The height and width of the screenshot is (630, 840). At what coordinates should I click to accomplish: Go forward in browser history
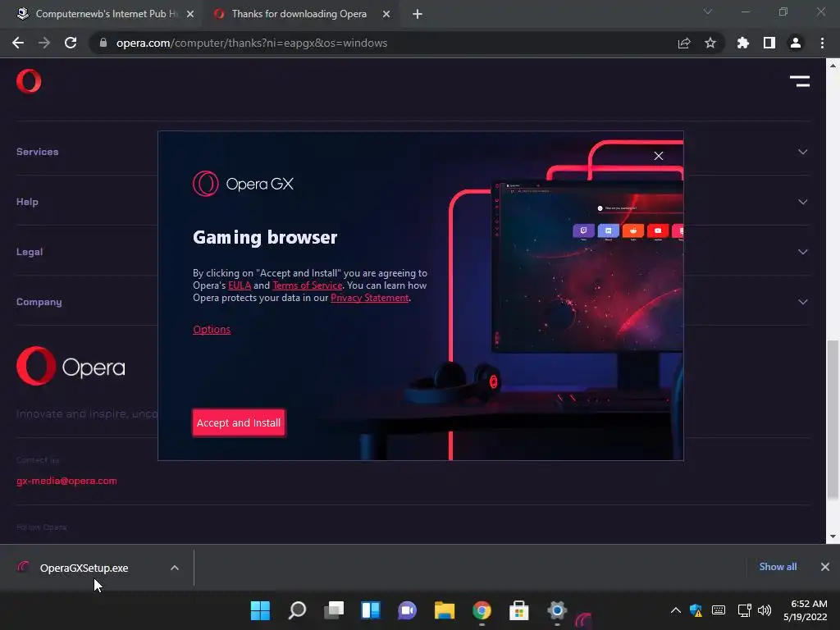pos(44,43)
